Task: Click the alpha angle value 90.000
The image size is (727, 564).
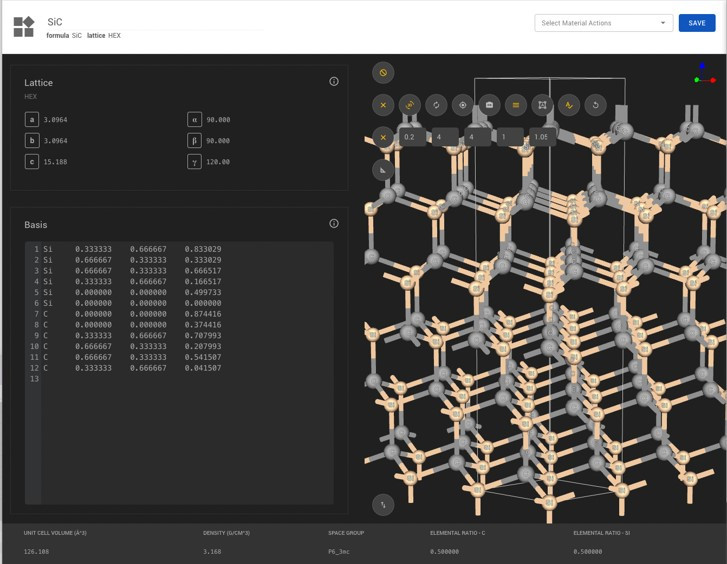Action: pyautogui.click(x=218, y=120)
